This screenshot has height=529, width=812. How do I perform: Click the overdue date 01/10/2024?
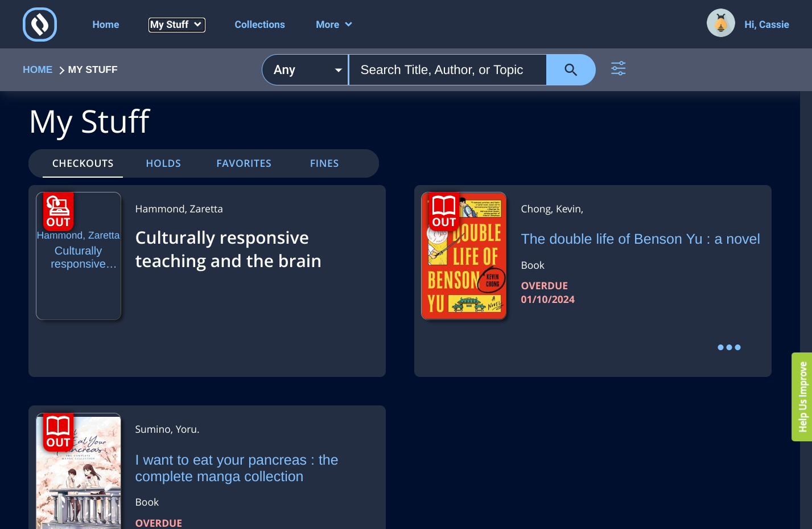(547, 300)
